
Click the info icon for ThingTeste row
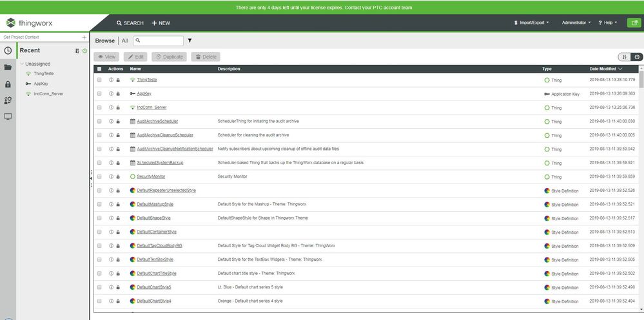[111, 80]
